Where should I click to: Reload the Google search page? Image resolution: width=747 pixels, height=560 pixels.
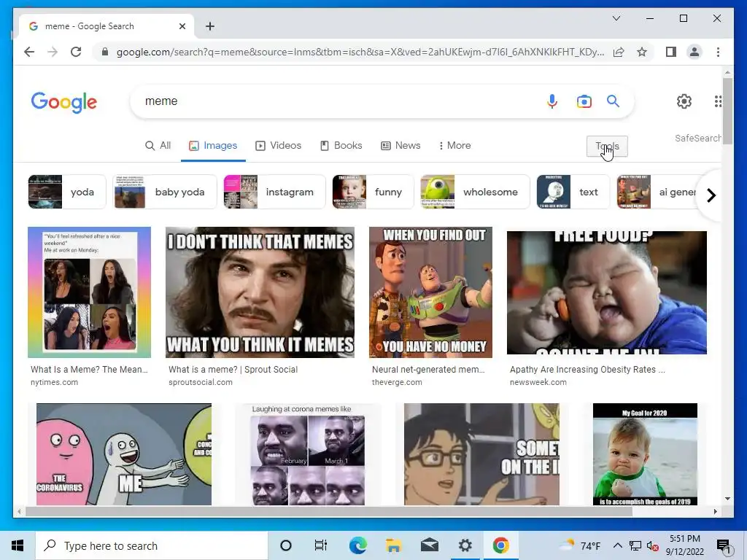[76, 52]
